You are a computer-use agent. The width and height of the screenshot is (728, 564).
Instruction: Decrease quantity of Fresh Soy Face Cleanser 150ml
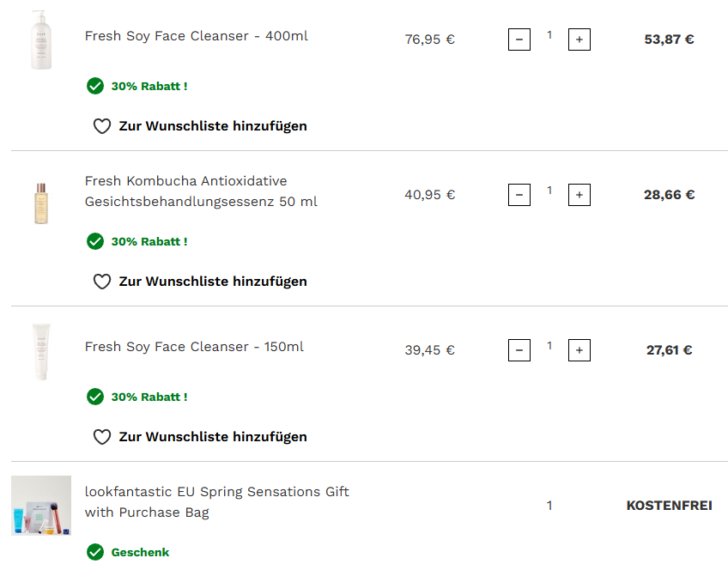pos(519,350)
